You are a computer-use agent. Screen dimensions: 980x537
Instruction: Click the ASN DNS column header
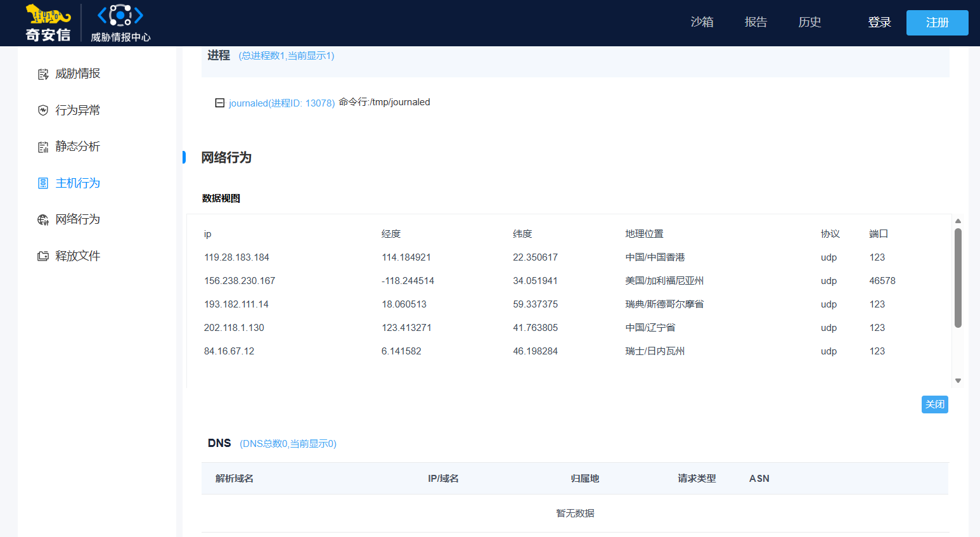[759, 479]
